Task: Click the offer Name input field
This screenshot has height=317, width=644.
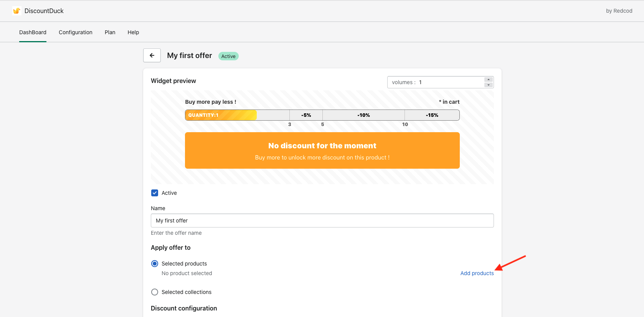Action: pyautogui.click(x=322, y=221)
